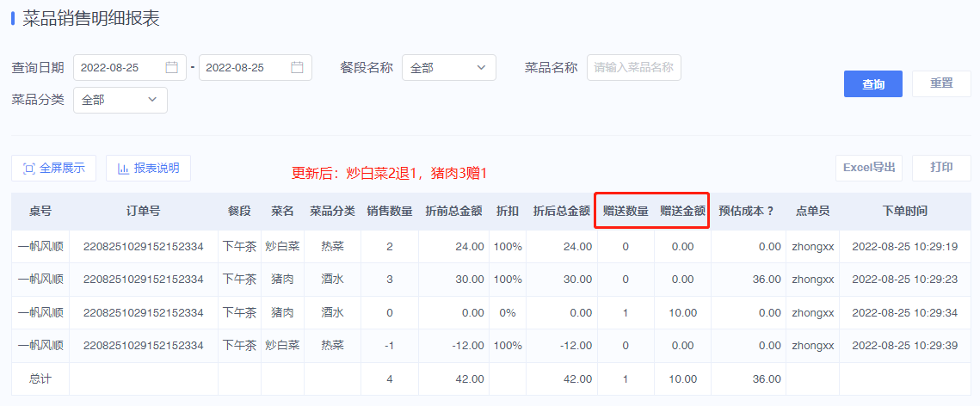Click chevron arrow in 餐段名称 selector

481,67
